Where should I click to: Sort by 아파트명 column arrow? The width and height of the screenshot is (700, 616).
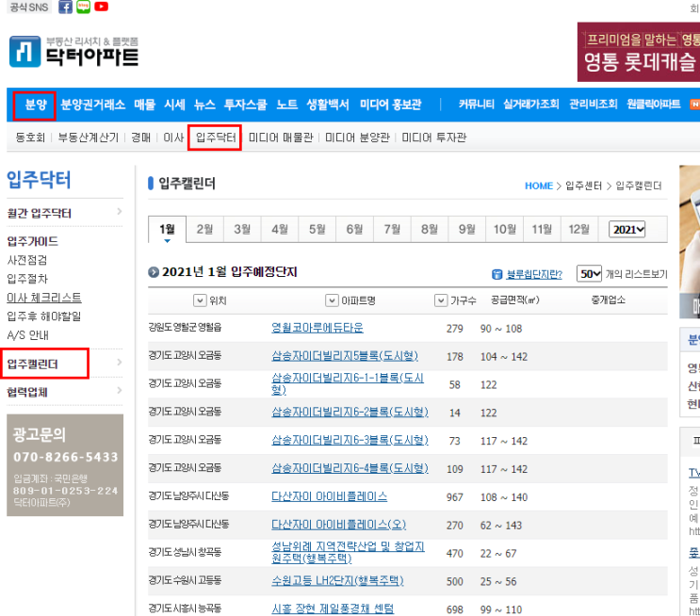[332, 300]
